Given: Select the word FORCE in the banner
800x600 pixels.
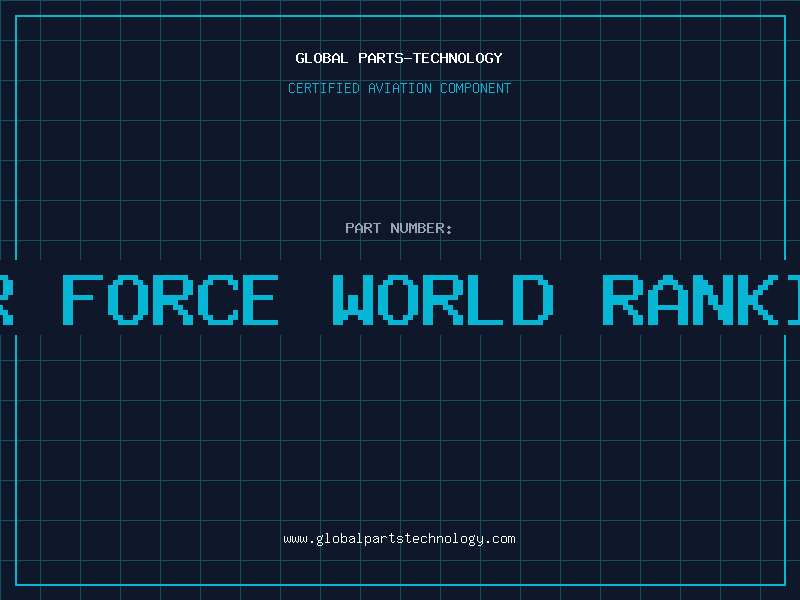Looking at the screenshot, I should (x=170, y=299).
